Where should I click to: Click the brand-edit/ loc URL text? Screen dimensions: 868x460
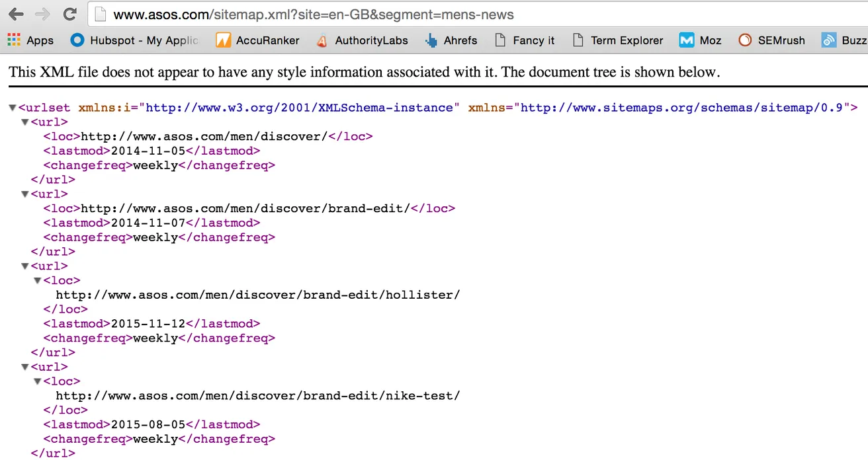click(245, 209)
